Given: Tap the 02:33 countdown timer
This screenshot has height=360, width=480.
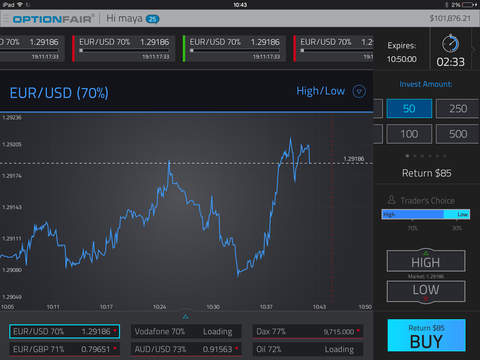Looking at the screenshot, I should tap(450, 62).
